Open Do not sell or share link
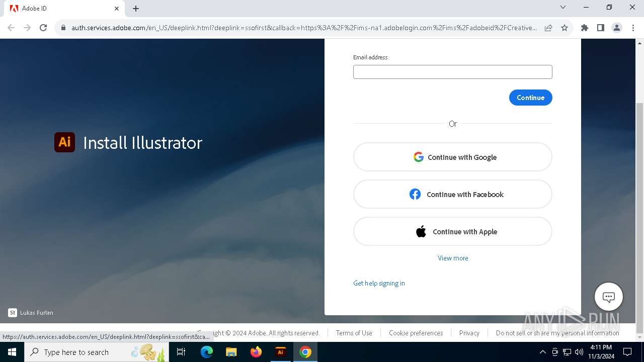644x362 pixels. click(557, 333)
